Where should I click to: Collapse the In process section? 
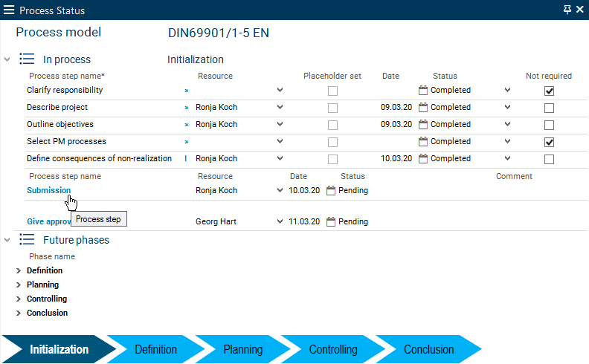(x=7, y=59)
